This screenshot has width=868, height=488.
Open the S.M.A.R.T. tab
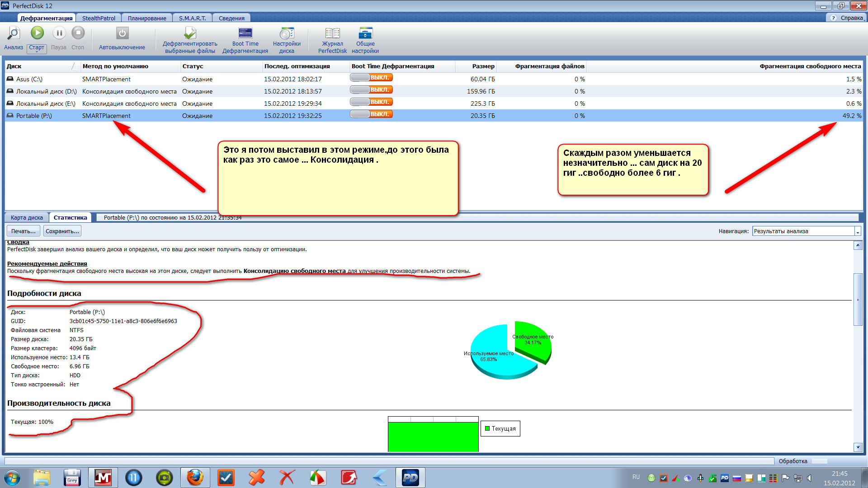(192, 18)
